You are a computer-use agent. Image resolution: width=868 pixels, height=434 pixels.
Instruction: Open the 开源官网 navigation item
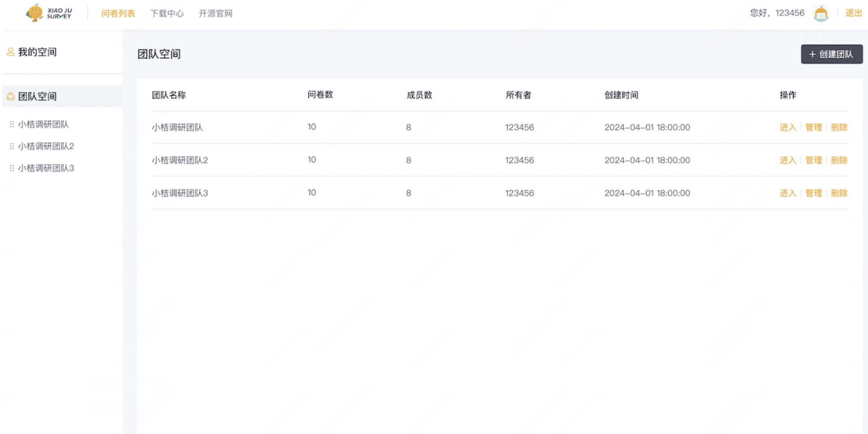pos(216,14)
